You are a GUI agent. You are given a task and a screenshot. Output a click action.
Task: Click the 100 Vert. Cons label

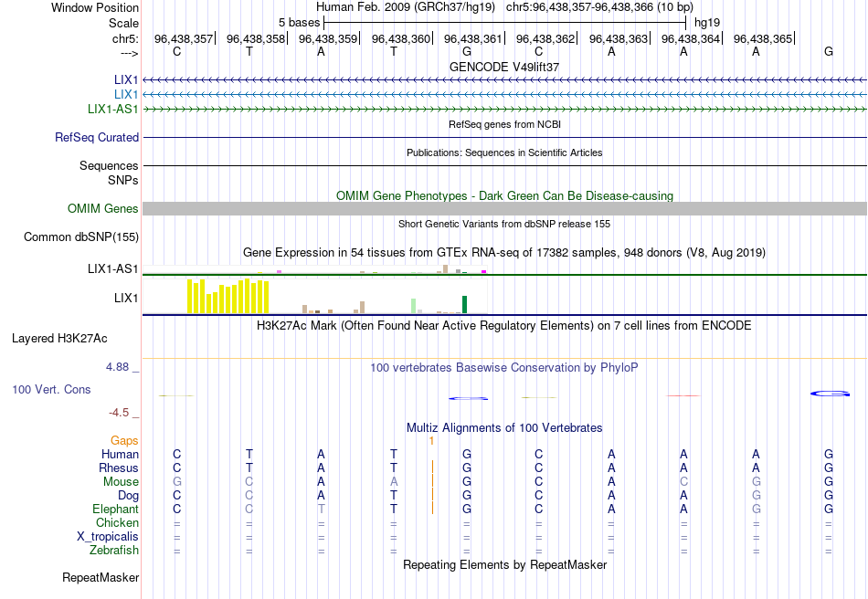click(x=51, y=389)
